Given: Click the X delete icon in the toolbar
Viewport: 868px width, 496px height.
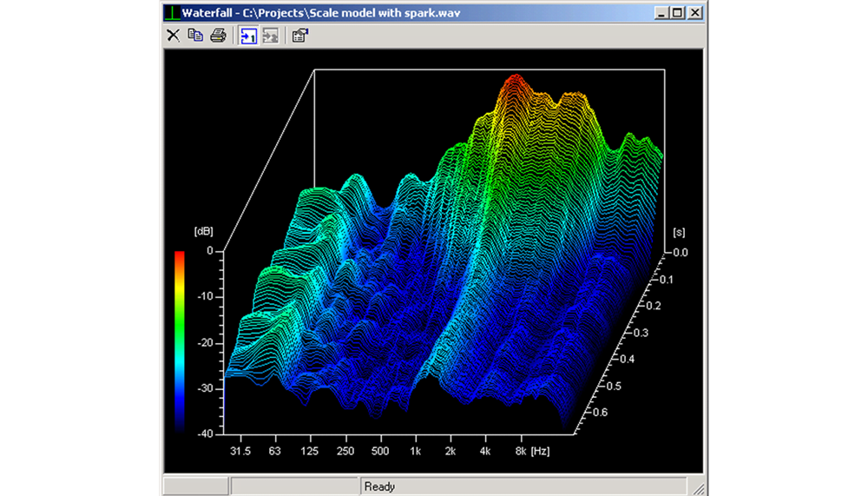Looking at the screenshot, I should [x=173, y=36].
